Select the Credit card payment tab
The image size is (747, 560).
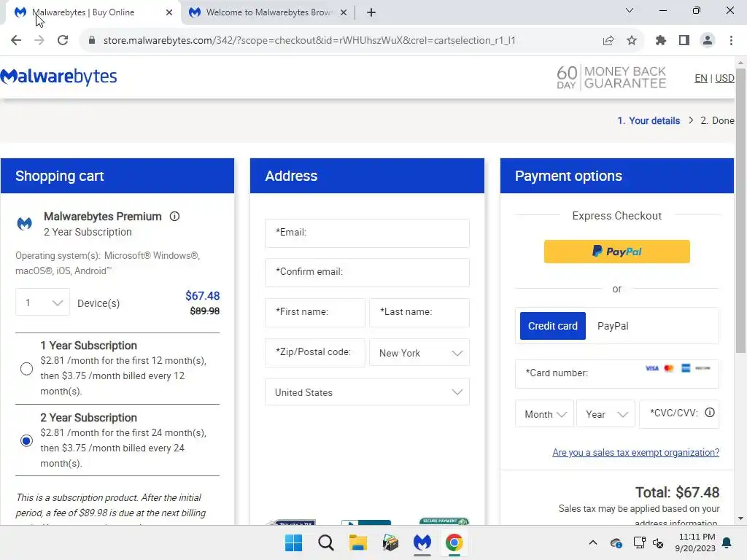[x=553, y=326]
